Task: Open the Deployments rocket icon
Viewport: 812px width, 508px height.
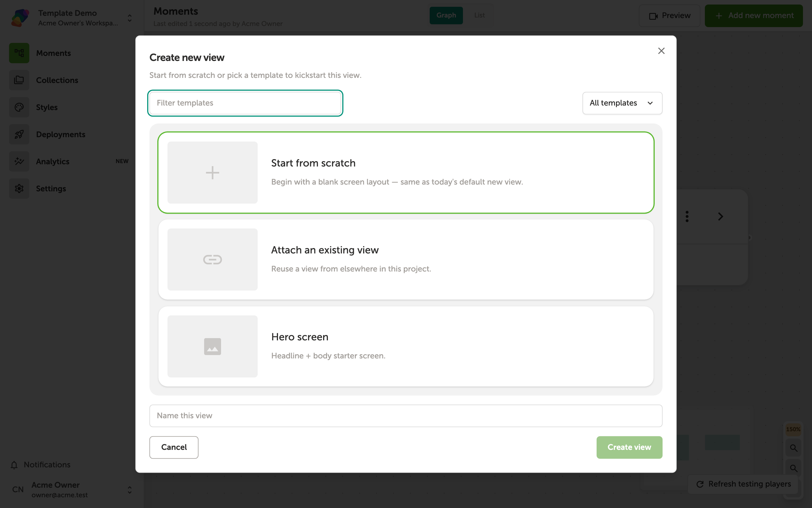Action: [19, 134]
